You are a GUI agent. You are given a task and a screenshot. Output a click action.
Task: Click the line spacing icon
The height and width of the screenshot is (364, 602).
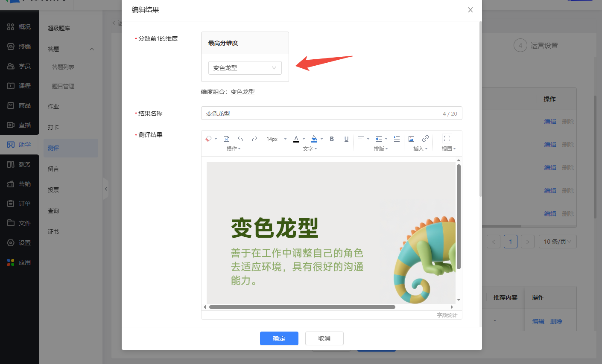coord(379,139)
